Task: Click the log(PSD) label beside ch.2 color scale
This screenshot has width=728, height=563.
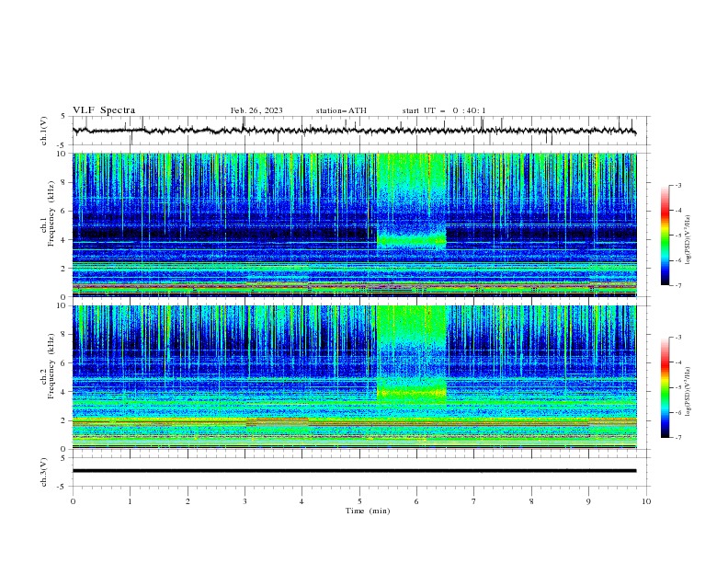Action: (688, 391)
